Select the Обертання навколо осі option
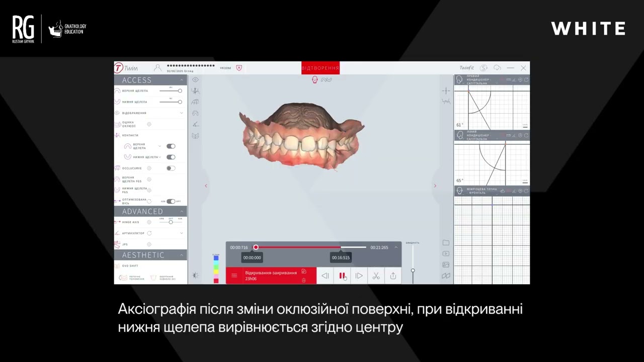The width and height of the screenshot is (644, 362). click(x=164, y=278)
